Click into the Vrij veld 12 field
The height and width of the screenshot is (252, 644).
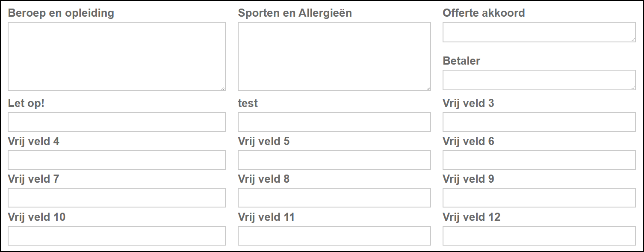coord(539,236)
